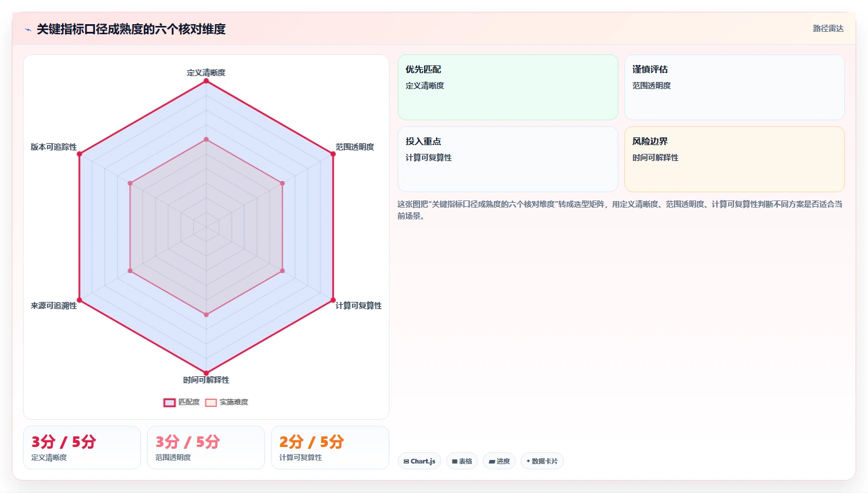Click the 版本可追踪性 radar axis label

click(54, 147)
